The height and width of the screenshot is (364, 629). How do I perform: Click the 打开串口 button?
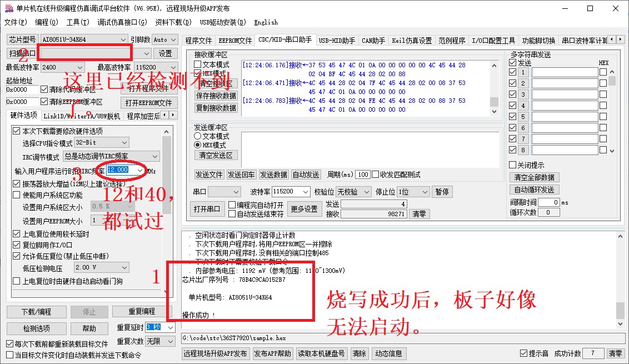[207, 209]
